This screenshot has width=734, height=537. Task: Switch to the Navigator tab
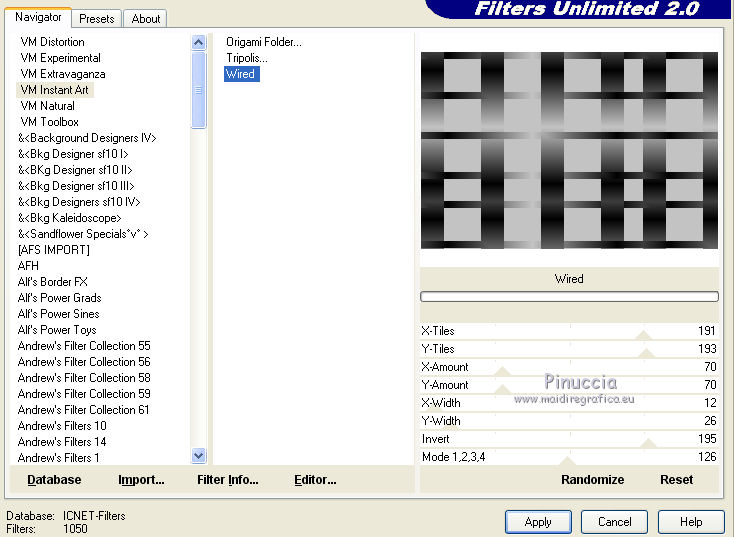(x=38, y=17)
